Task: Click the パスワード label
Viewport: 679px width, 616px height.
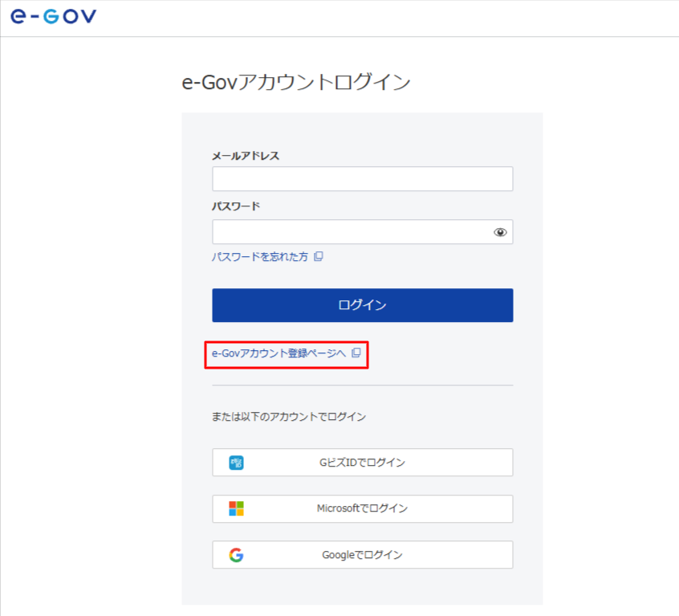Action: click(x=236, y=206)
